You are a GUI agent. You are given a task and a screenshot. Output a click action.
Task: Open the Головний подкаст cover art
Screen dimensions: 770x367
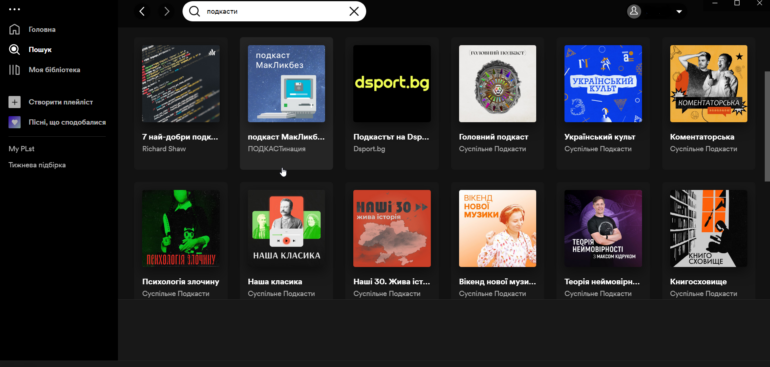[497, 84]
